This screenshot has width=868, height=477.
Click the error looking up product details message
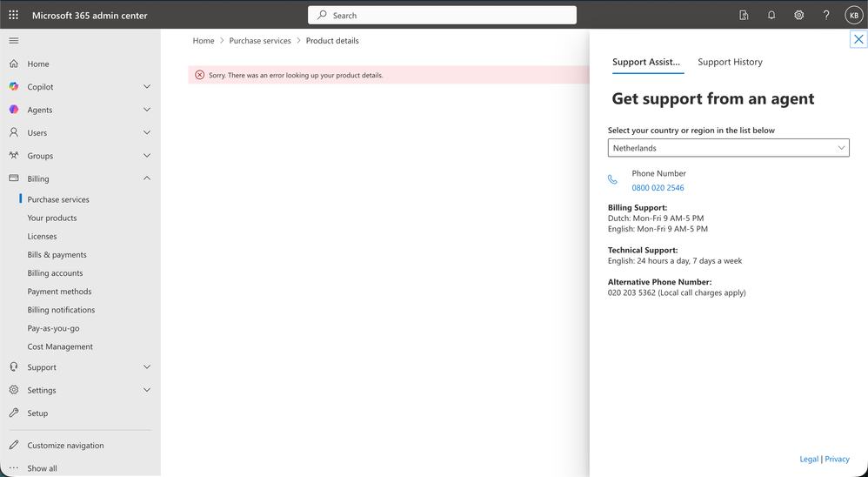pyautogui.click(x=296, y=75)
